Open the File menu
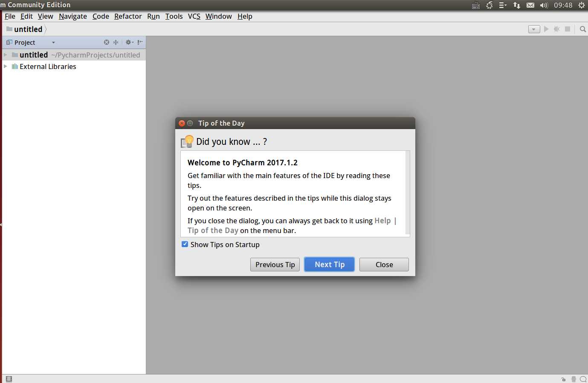This screenshot has width=588, height=383. point(10,16)
